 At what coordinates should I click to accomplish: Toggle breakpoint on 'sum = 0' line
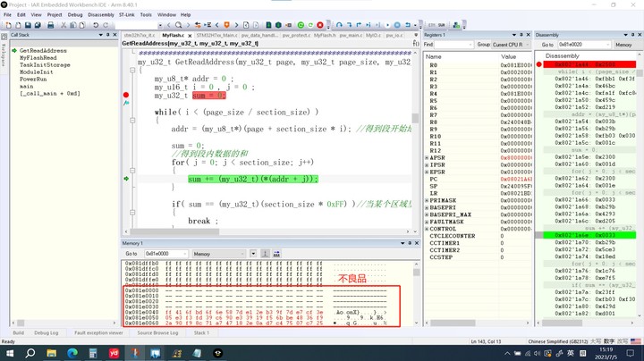tap(126, 95)
